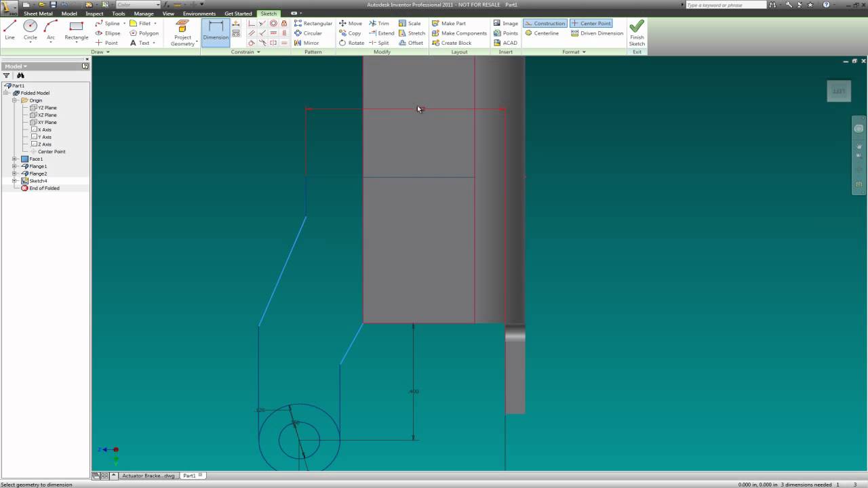This screenshot has height=488, width=868.
Task: Open the Sheet Metal tab
Action: (38, 14)
